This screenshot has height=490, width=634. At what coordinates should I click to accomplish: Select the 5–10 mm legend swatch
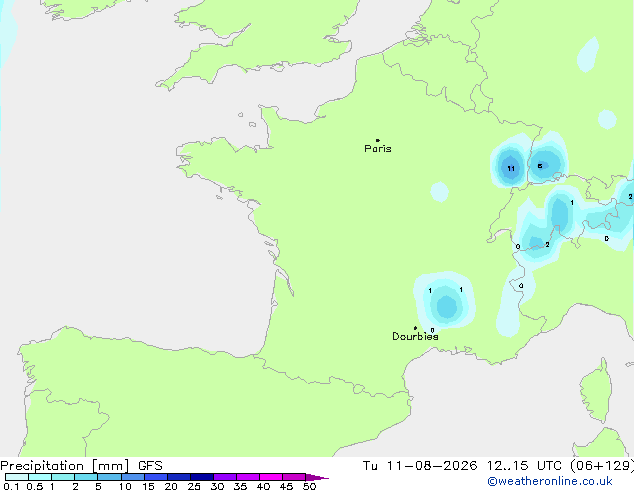109,477
